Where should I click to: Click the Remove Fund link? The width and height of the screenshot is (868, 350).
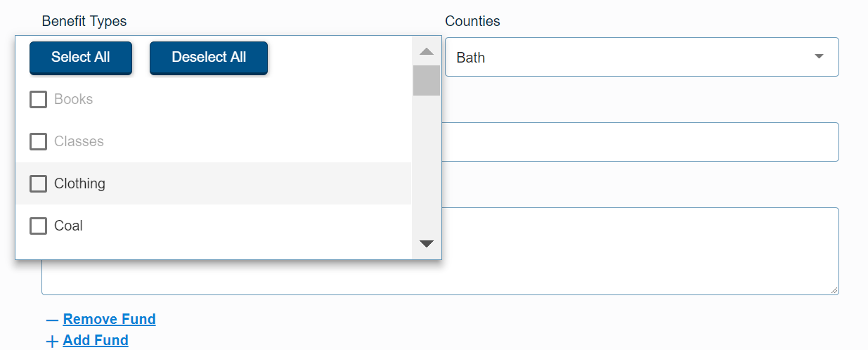coord(109,319)
